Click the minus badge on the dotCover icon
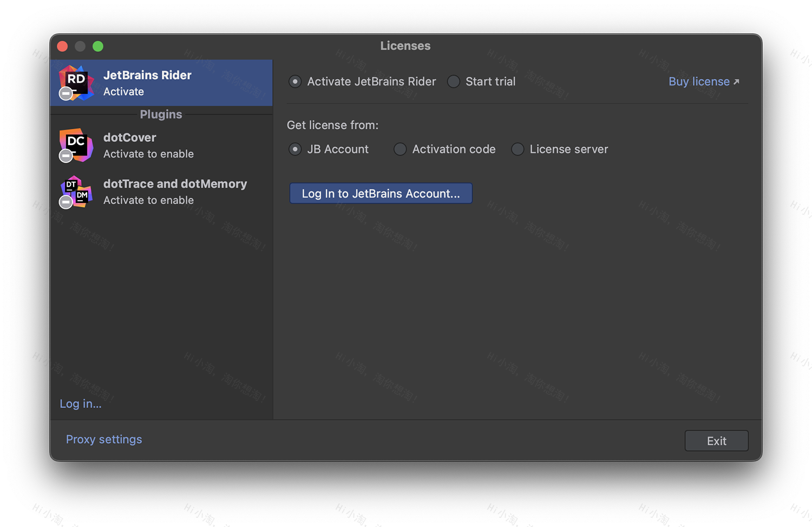The image size is (812, 527). 66,155
